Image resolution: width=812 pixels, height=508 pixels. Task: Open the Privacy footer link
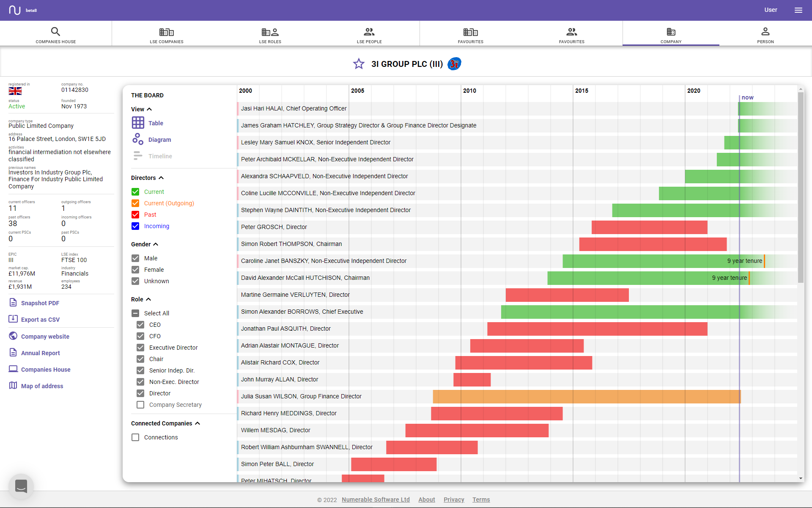tap(454, 500)
